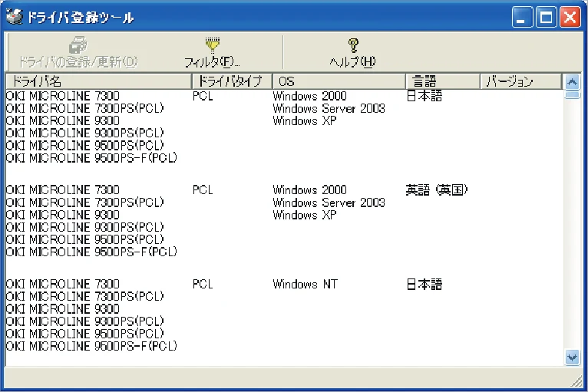The width and height of the screenshot is (588, 392).
Task: Select PCL type in the Windows NT group
Action: pyautogui.click(x=203, y=284)
